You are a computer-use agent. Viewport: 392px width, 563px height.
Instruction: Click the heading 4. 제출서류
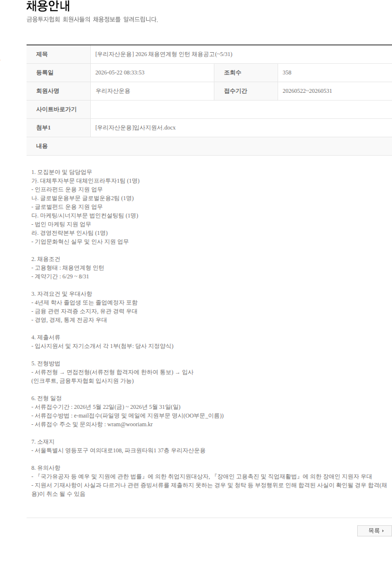pyautogui.click(x=45, y=337)
